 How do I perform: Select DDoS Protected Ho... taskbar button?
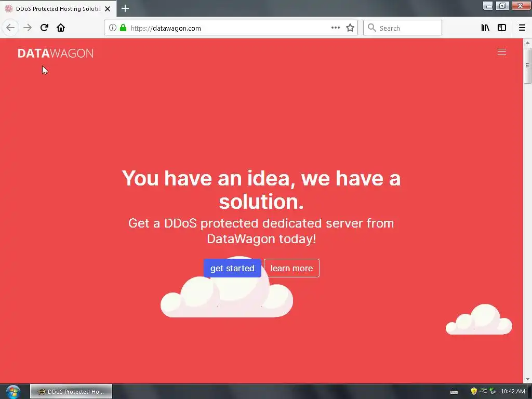click(x=71, y=392)
